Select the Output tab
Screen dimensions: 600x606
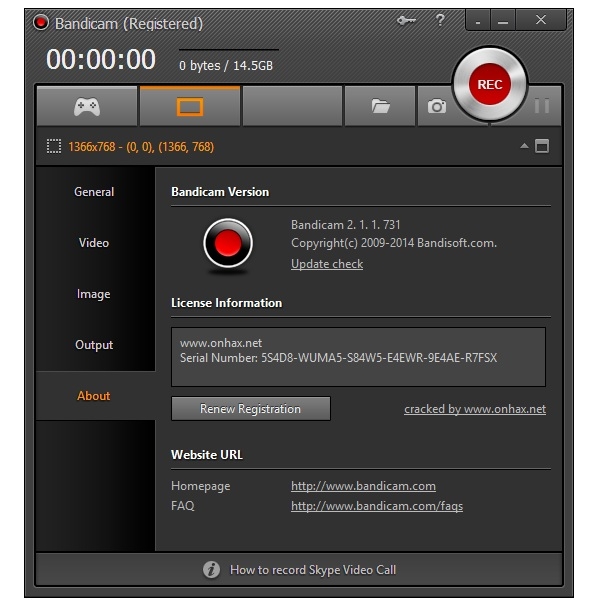(94, 345)
